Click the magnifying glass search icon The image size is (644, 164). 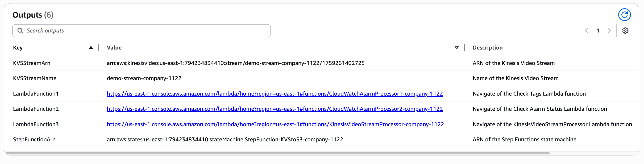click(20, 31)
